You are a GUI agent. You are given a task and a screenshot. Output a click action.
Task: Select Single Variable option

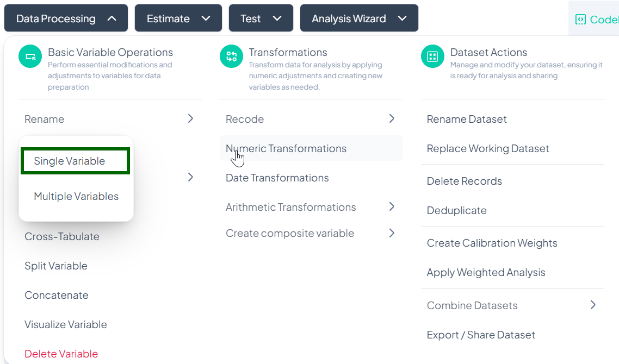[x=70, y=161]
